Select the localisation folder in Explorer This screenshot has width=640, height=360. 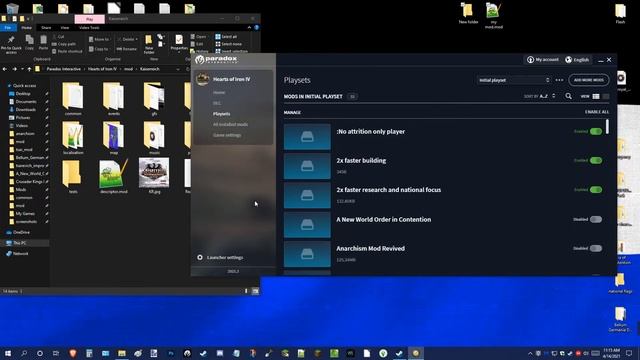pyautogui.click(x=73, y=138)
